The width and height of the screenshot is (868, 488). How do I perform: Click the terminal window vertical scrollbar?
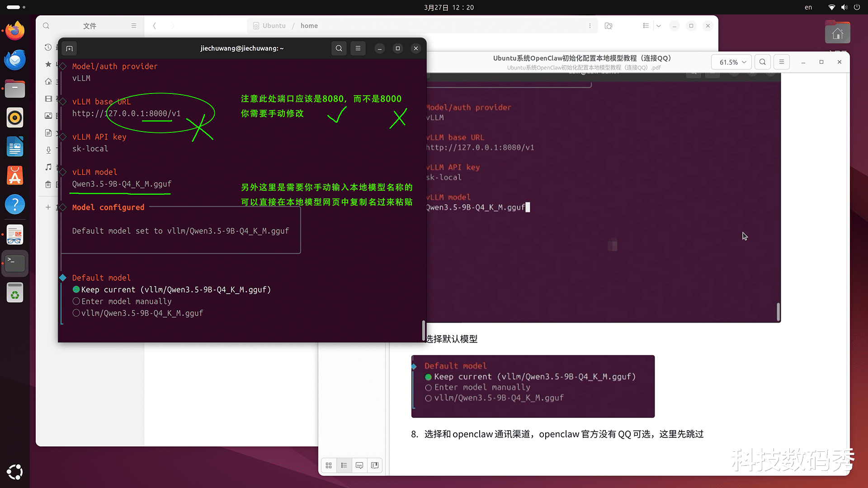424,330
